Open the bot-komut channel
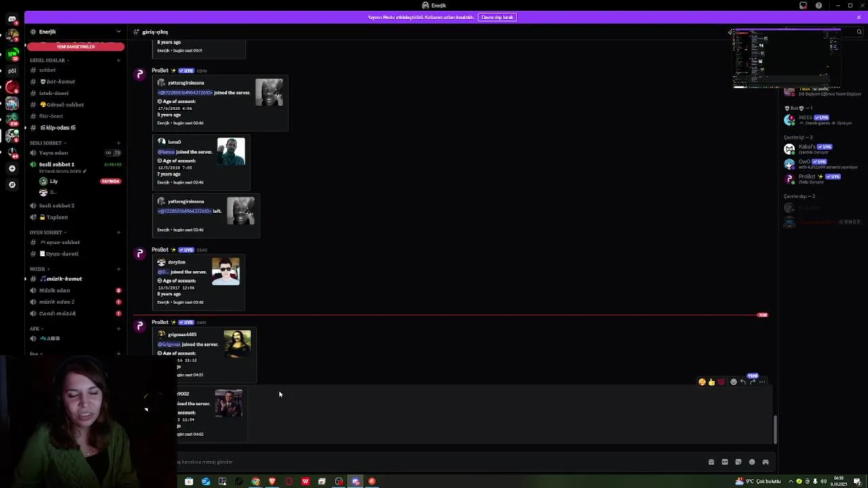The width and height of the screenshot is (868, 488). 75,82
